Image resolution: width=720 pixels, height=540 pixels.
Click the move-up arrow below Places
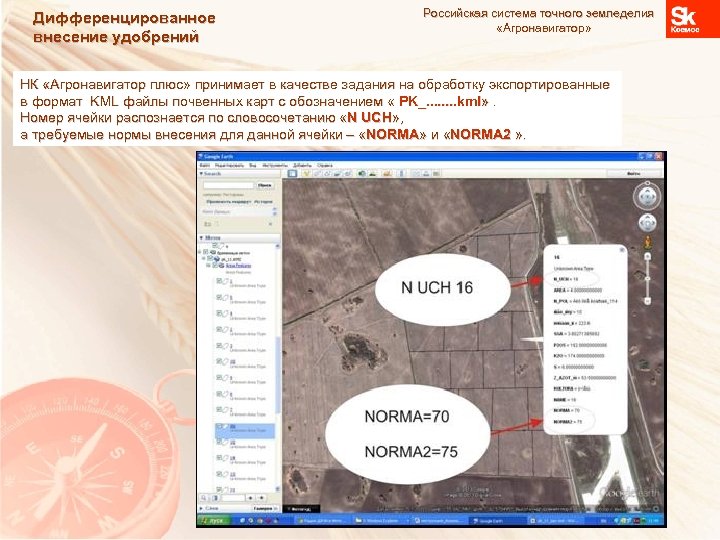click(x=251, y=498)
